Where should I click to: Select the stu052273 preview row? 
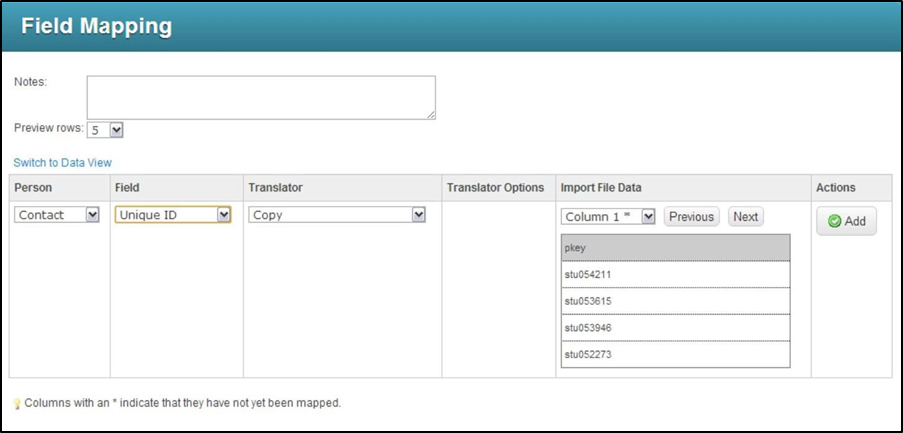(675, 355)
